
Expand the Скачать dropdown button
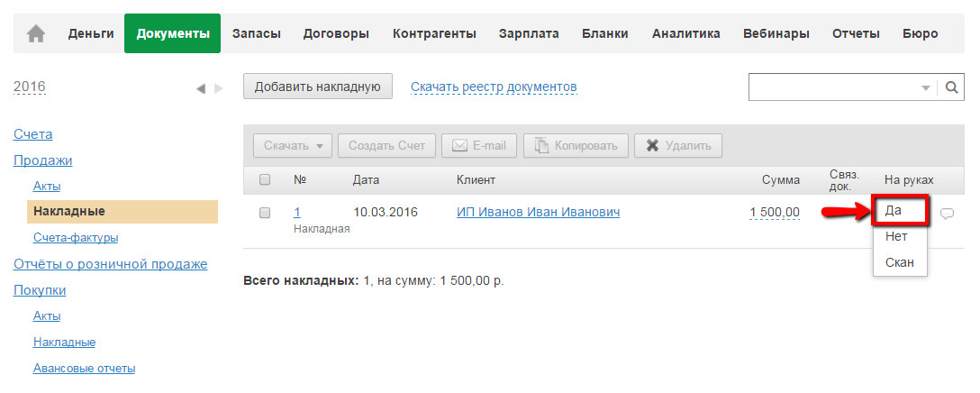click(293, 145)
